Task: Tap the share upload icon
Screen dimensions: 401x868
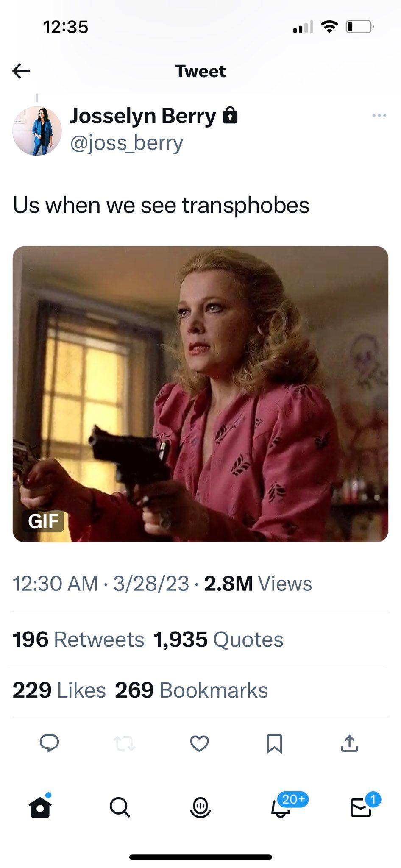Action: click(x=349, y=743)
